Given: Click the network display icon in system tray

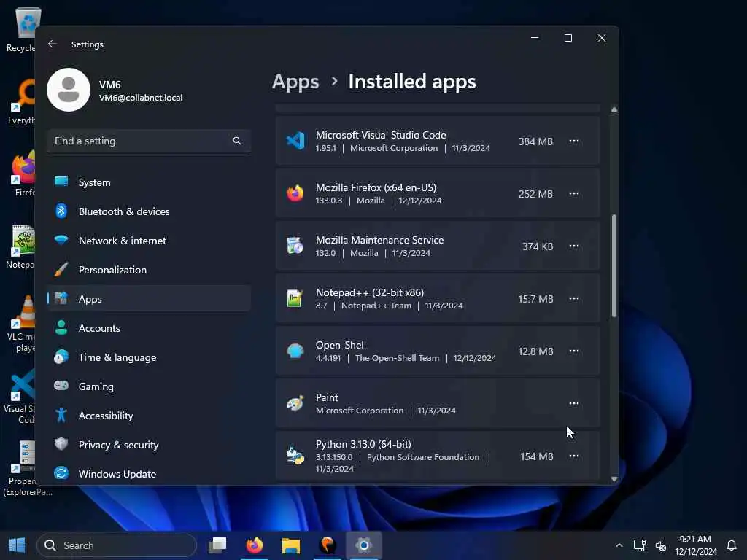Looking at the screenshot, I should tap(639, 545).
